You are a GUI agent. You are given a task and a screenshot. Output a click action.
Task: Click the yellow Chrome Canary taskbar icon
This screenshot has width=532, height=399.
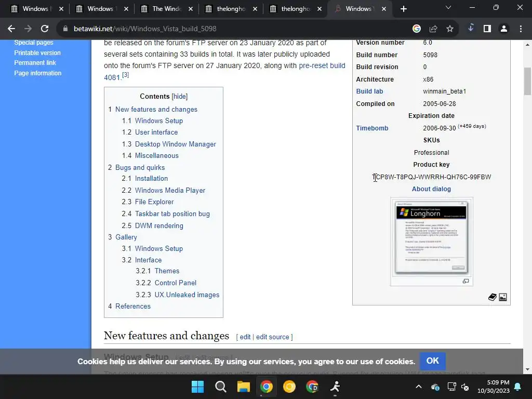click(289, 387)
